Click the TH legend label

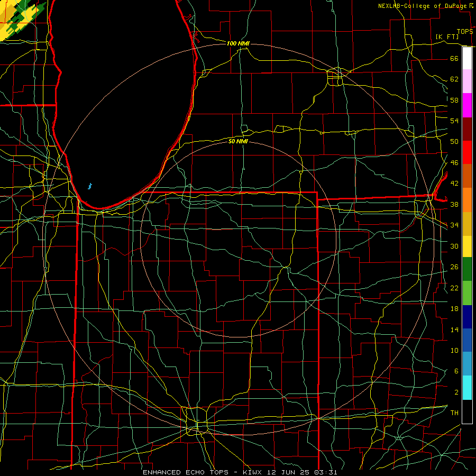(454, 413)
